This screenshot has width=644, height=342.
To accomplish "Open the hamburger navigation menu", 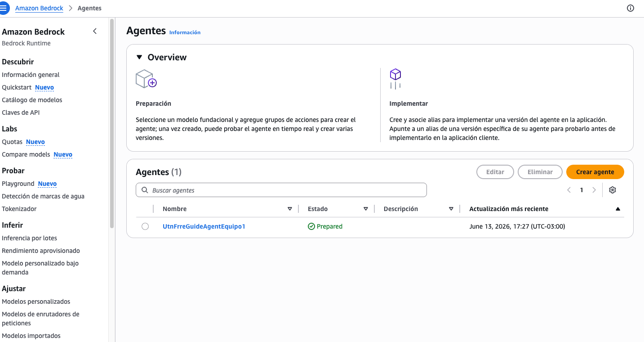I will tap(4, 8).
